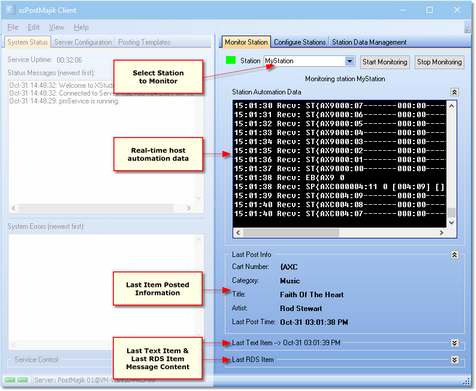Click the automation data scroll-right arrow
This screenshot has width=476, height=391.
[441, 232]
